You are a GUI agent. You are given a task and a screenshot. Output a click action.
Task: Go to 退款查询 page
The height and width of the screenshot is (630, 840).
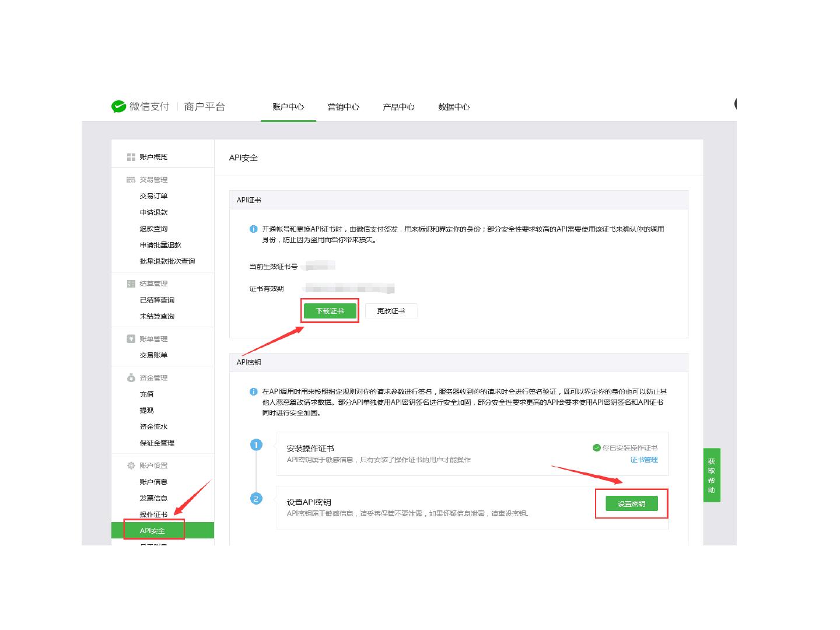(153, 229)
